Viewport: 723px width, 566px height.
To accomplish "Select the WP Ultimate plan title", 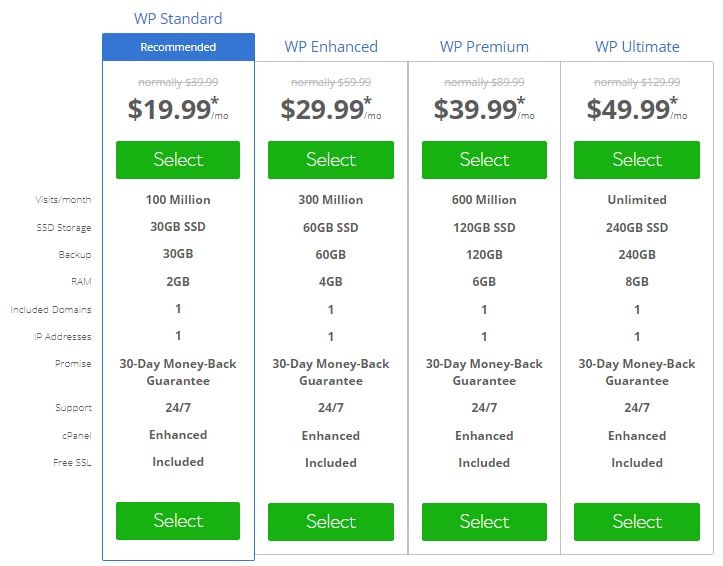I will (637, 47).
